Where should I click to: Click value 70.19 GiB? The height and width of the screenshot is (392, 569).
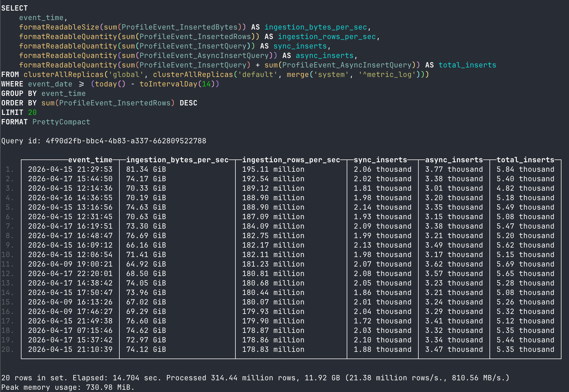(x=146, y=198)
